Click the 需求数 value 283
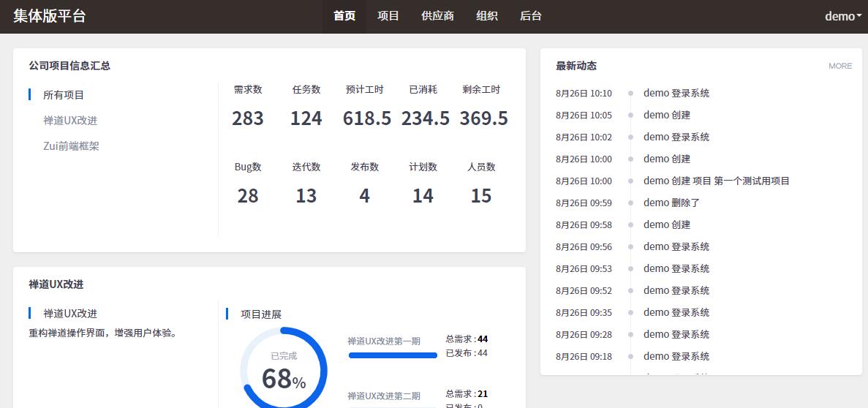868x408 pixels. click(x=248, y=118)
